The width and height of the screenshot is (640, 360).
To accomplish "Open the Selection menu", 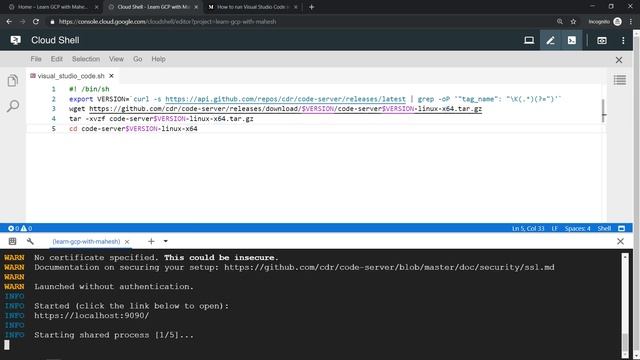I will tap(86, 59).
